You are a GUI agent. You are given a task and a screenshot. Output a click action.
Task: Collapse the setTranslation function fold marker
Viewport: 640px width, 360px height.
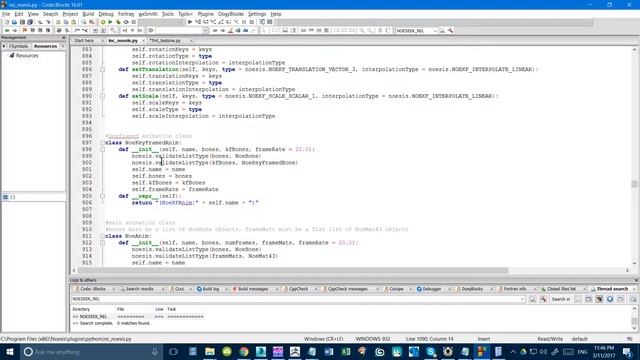tap(102, 69)
